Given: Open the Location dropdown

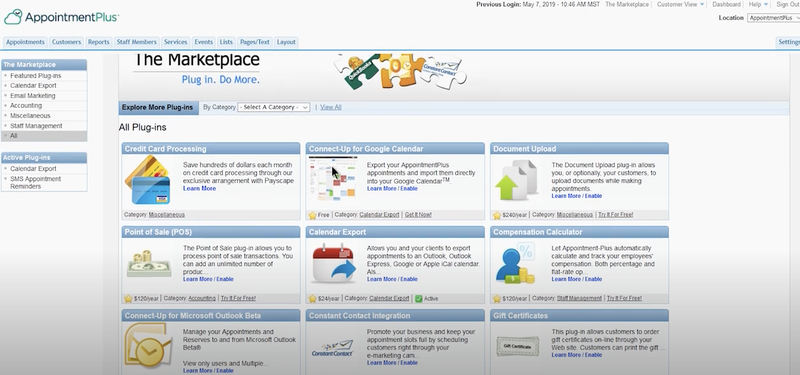Looking at the screenshot, I should coord(773,18).
